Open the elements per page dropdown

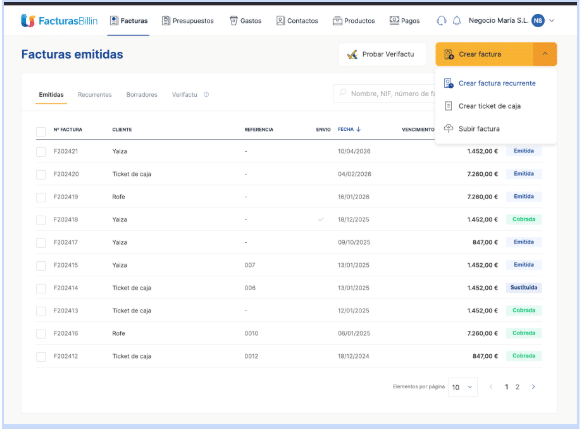tap(463, 387)
